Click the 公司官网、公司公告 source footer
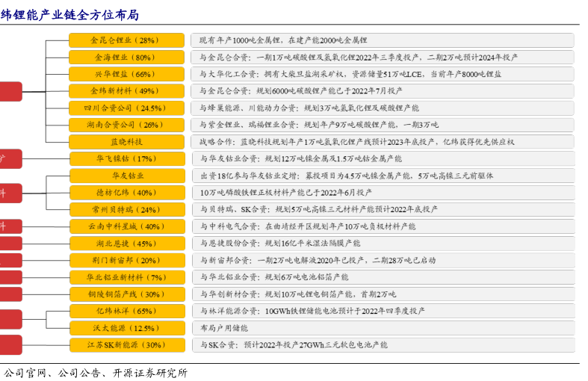 point(96,373)
